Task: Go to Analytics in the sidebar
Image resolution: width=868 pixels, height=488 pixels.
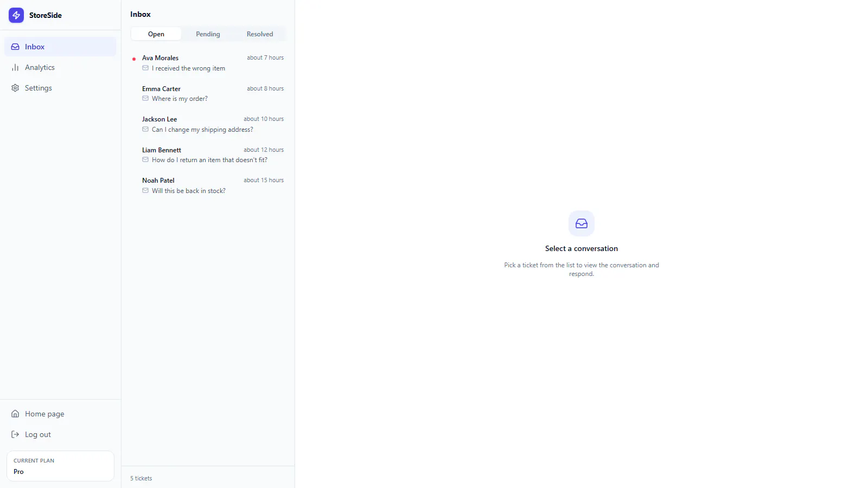Action: [x=60, y=67]
